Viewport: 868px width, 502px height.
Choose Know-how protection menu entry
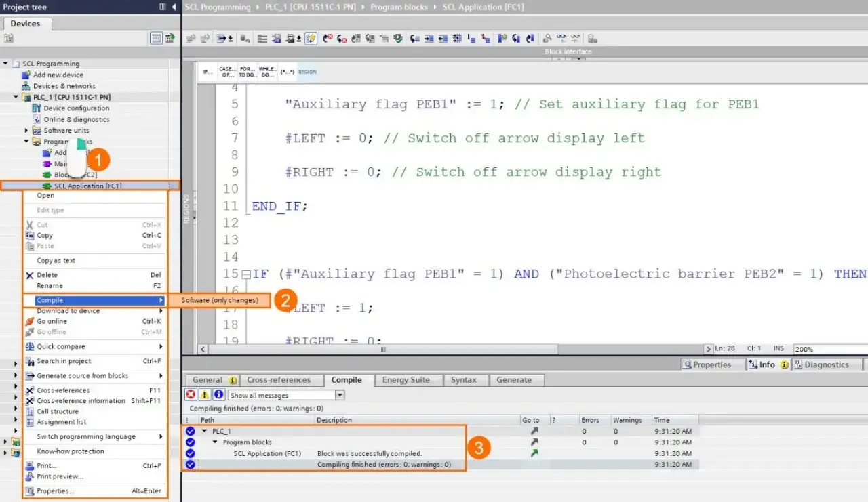tap(71, 451)
